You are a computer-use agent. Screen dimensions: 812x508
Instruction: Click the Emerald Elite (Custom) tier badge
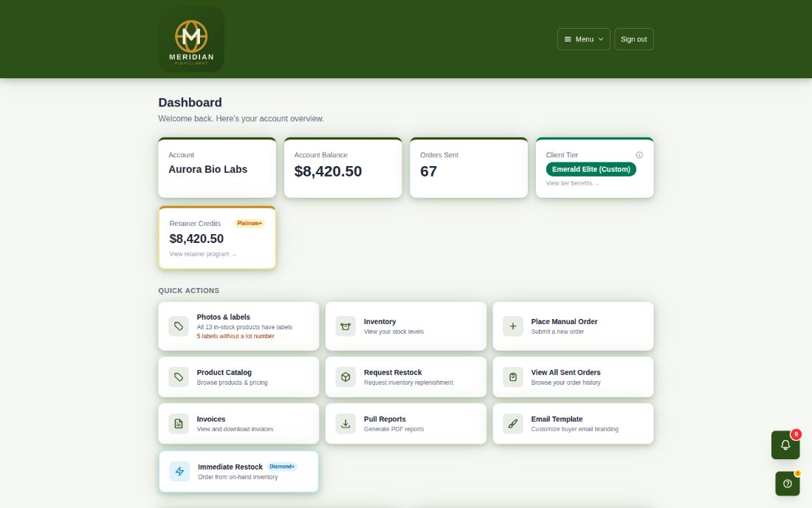coord(591,169)
